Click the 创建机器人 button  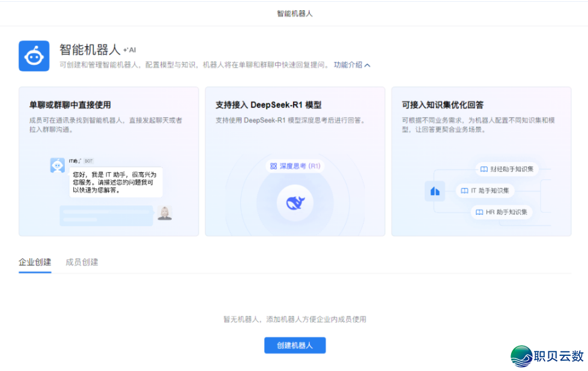click(295, 345)
